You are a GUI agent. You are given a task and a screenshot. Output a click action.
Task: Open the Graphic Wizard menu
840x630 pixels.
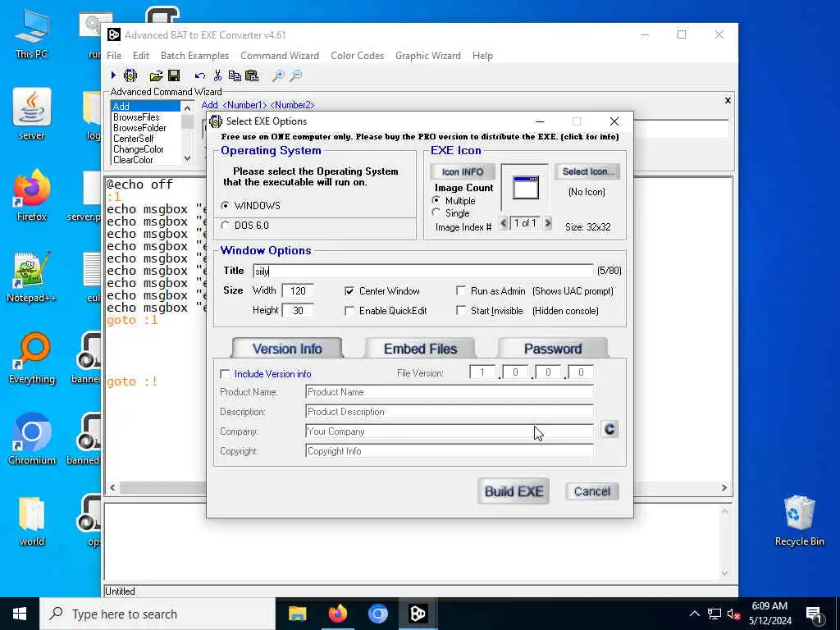point(428,56)
